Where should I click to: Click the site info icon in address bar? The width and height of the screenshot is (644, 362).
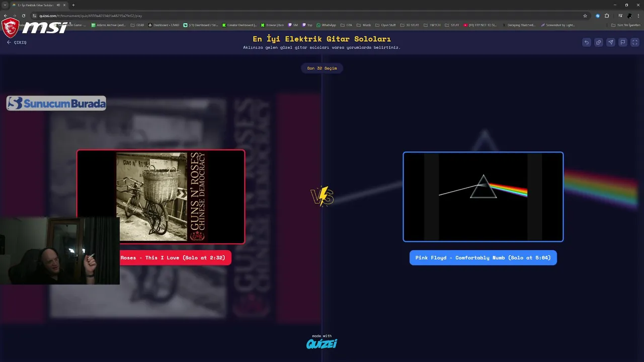(x=34, y=16)
